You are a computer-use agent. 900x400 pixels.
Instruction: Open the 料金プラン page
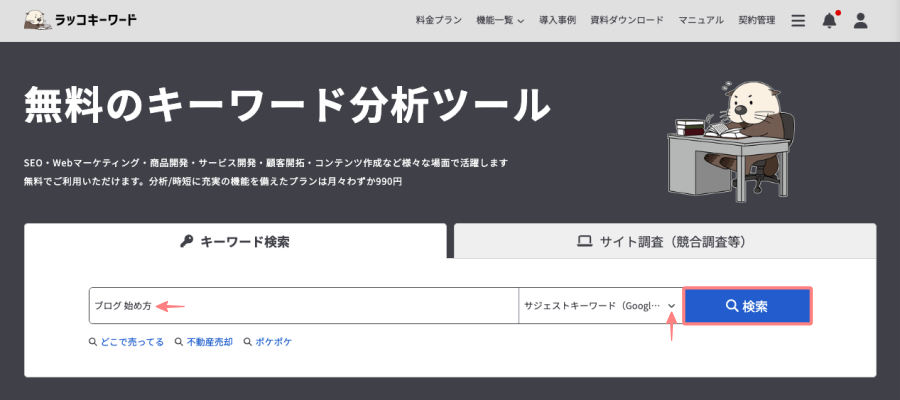point(439,21)
